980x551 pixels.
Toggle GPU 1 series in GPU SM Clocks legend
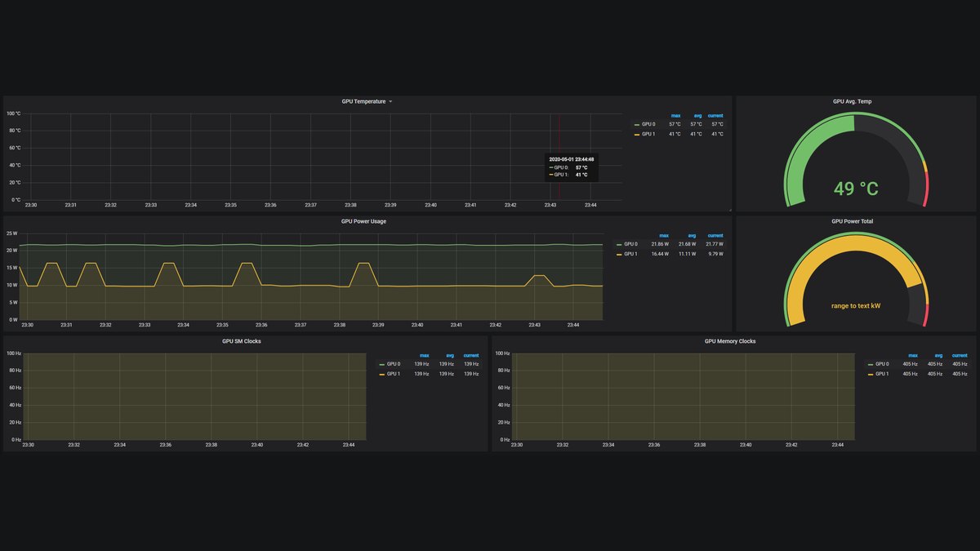pyautogui.click(x=394, y=374)
